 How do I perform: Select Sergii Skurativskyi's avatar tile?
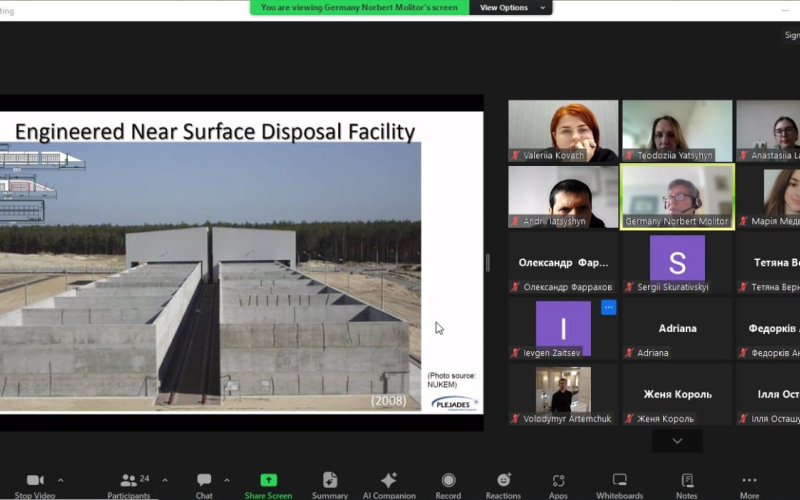677,263
